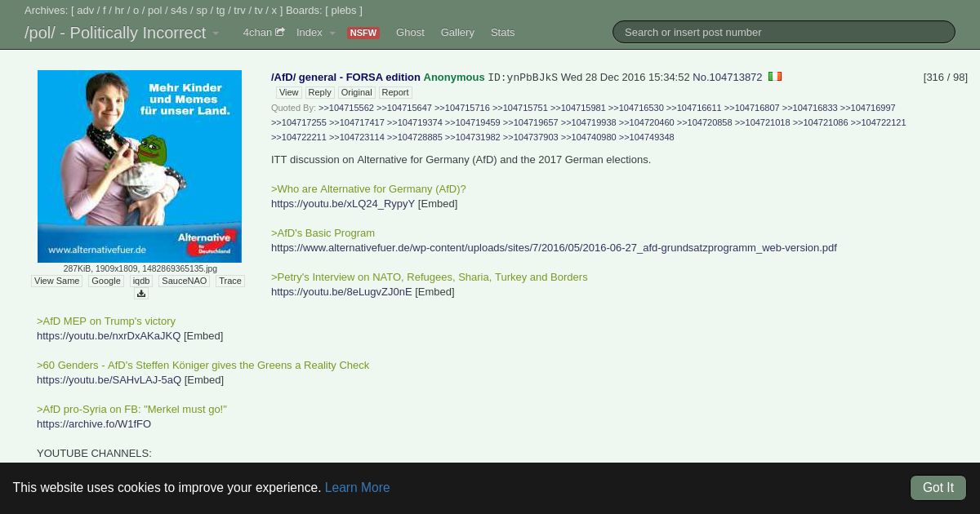Screen dimensions: 980x514
Task: Embed the SAHvLAJ-5aQ video
Action: 204,380
